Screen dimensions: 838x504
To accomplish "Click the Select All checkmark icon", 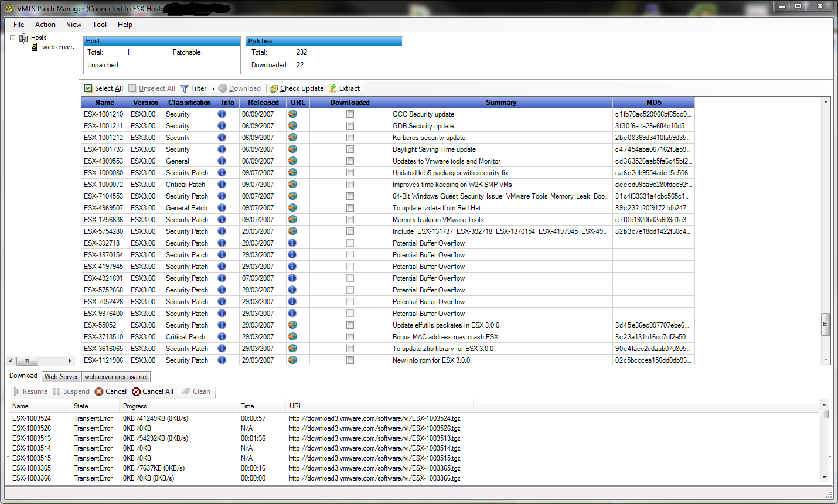I will click(x=88, y=88).
